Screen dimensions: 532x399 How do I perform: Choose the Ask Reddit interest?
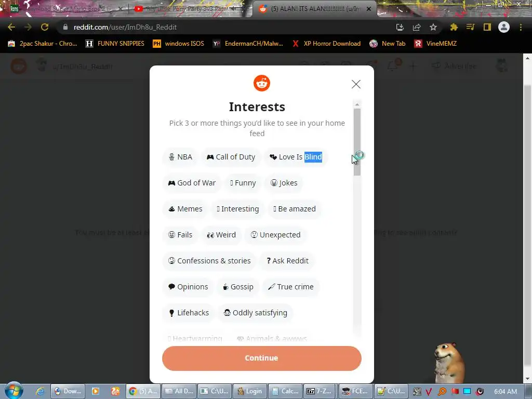coord(287,261)
